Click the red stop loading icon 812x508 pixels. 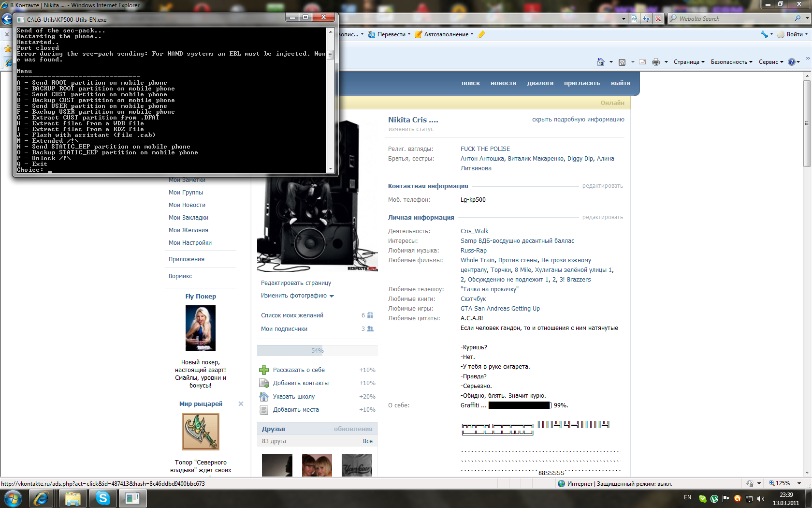tap(658, 19)
